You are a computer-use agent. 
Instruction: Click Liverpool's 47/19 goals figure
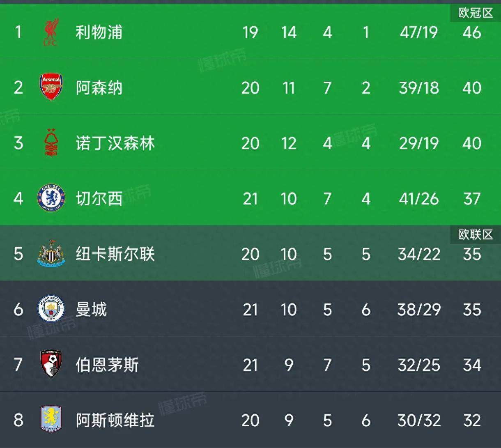(419, 32)
